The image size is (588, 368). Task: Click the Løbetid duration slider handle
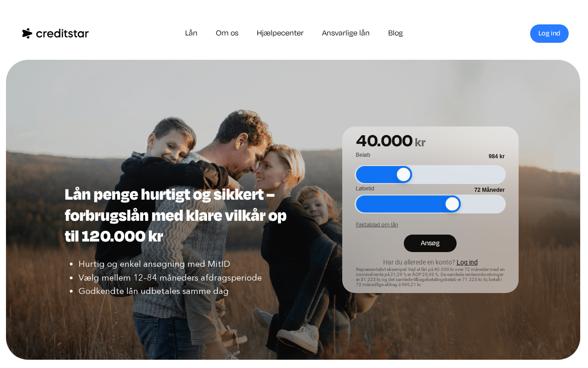pyautogui.click(x=452, y=204)
